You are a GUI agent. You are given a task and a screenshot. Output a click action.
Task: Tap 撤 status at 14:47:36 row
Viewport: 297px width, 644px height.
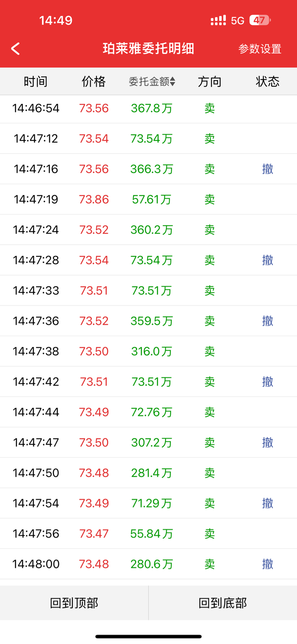tap(268, 321)
